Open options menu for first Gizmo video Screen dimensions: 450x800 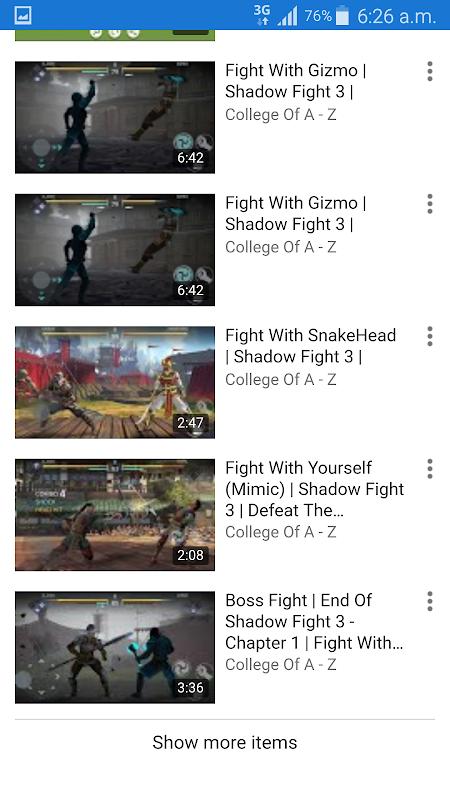pos(430,71)
